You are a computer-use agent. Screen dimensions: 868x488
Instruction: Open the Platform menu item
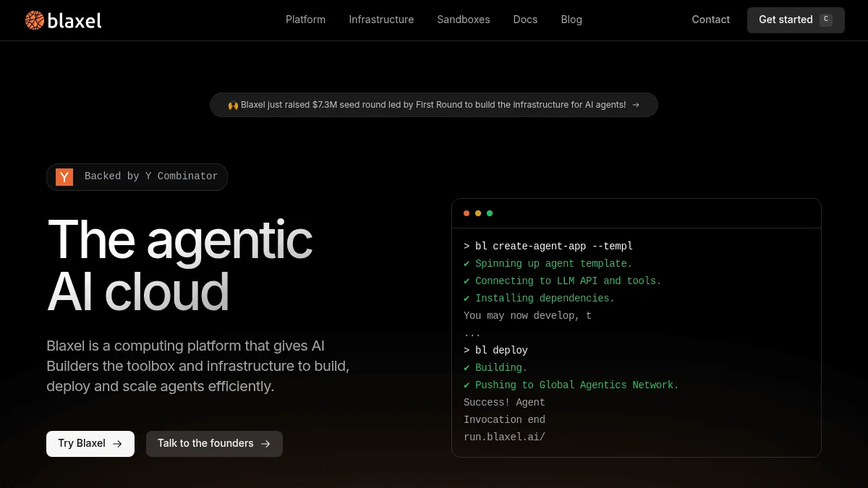click(x=305, y=20)
